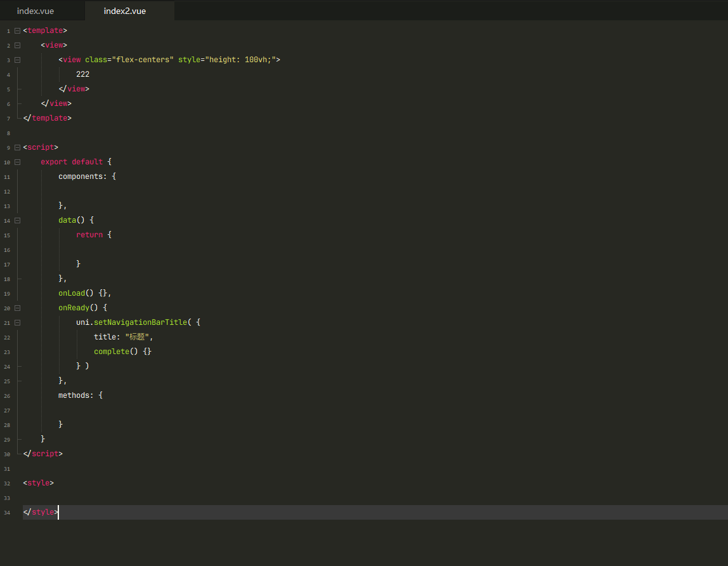Collapse the data() function fold marker
The image size is (728, 566).
[17, 220]
